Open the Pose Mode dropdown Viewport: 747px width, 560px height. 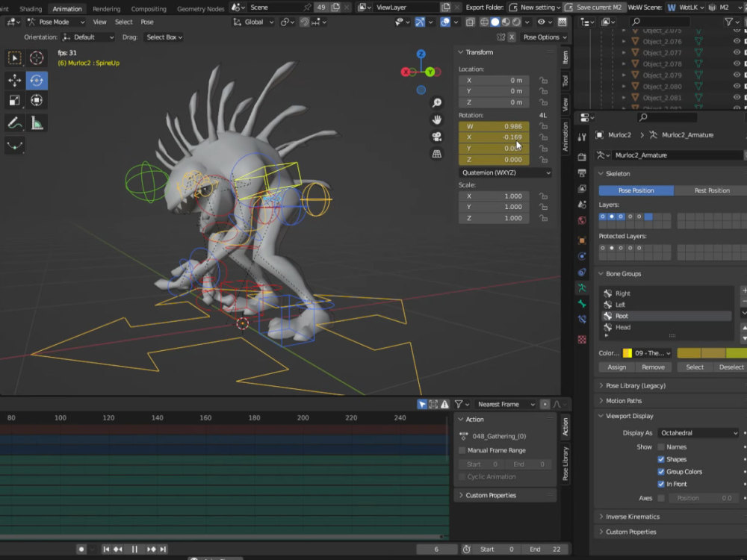(x=55, y=22)
